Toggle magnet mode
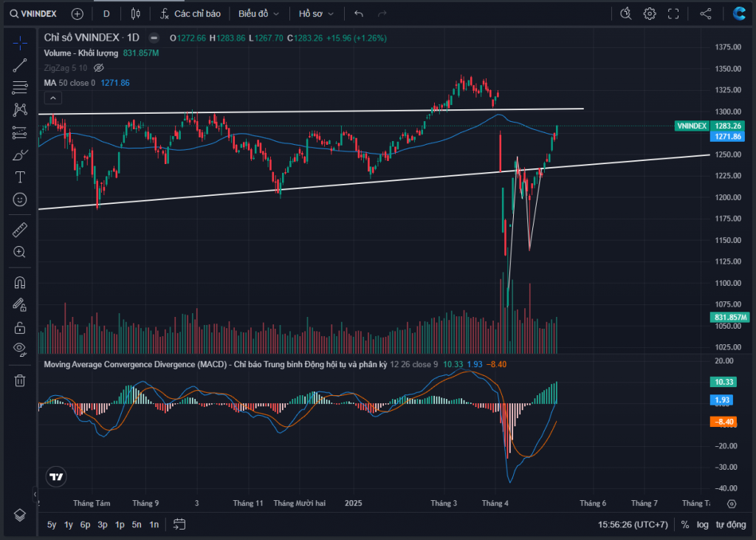This screenshot has height=540, width=756. pos(20,282)
